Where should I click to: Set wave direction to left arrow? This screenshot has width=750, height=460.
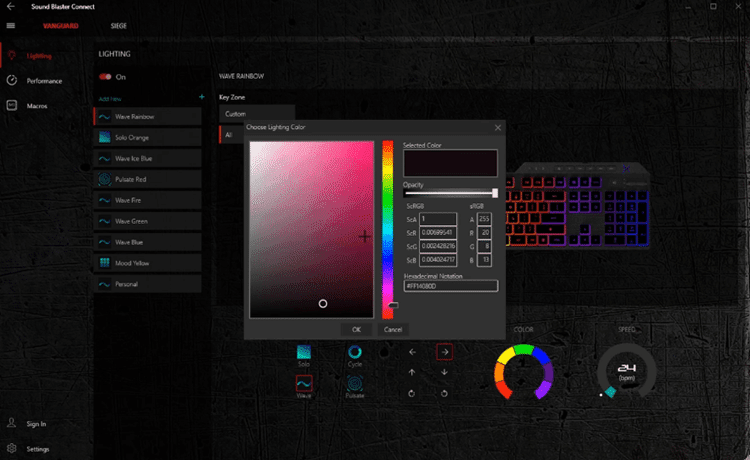[x=412, y=352]
